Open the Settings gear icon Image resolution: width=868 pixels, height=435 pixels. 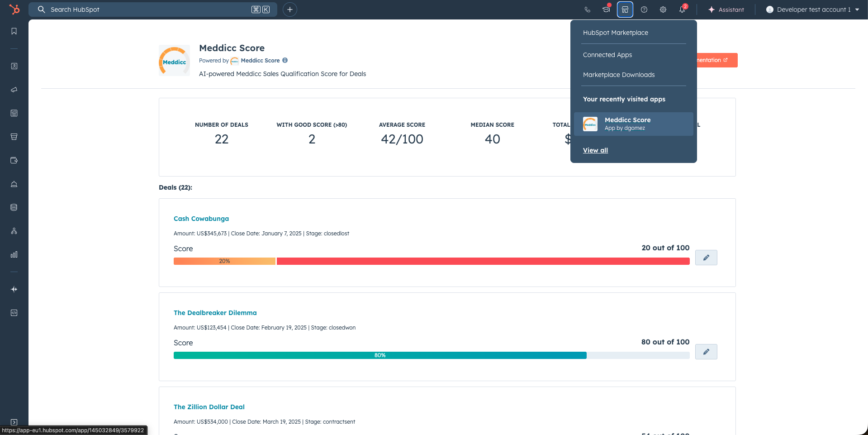[663, 10]
